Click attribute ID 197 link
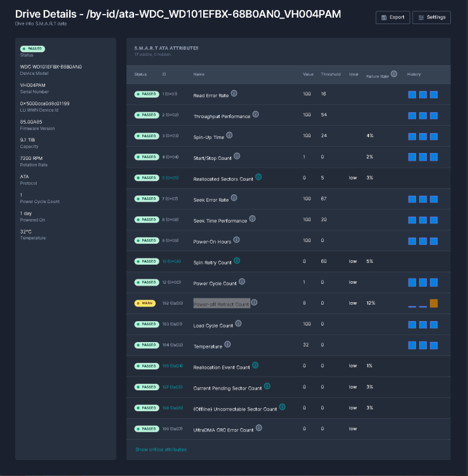 point(172,387)
